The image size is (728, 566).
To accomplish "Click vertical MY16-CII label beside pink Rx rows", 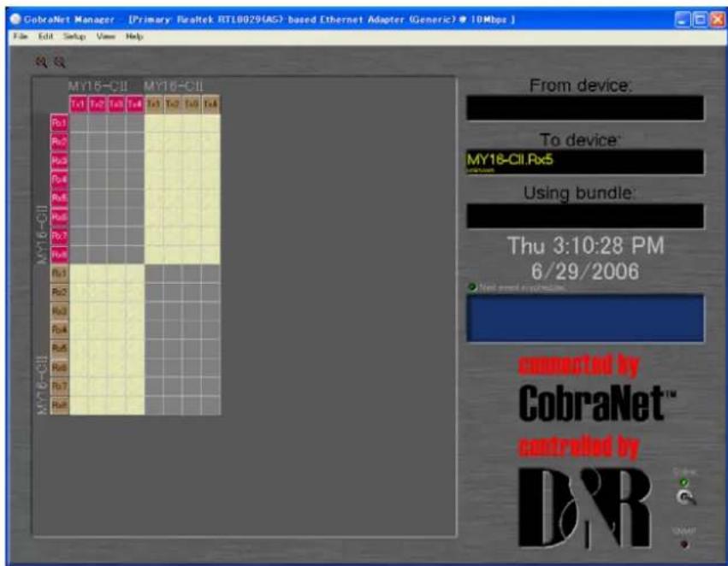I will click(x=42, y=234).
